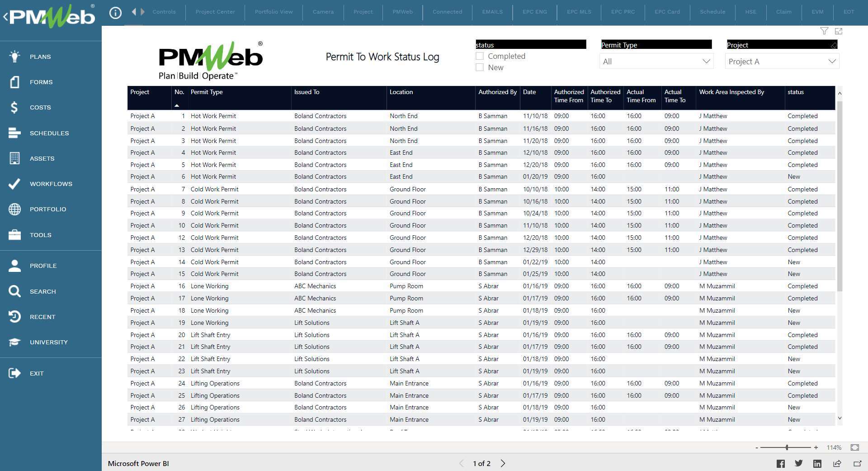Check the Completed status filter

point(480,56)
